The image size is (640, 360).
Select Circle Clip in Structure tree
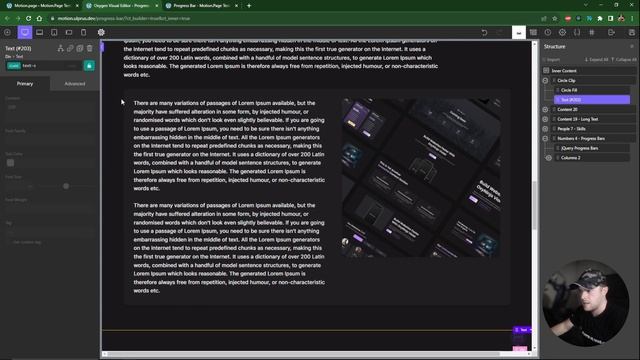[x=593, y=80]
